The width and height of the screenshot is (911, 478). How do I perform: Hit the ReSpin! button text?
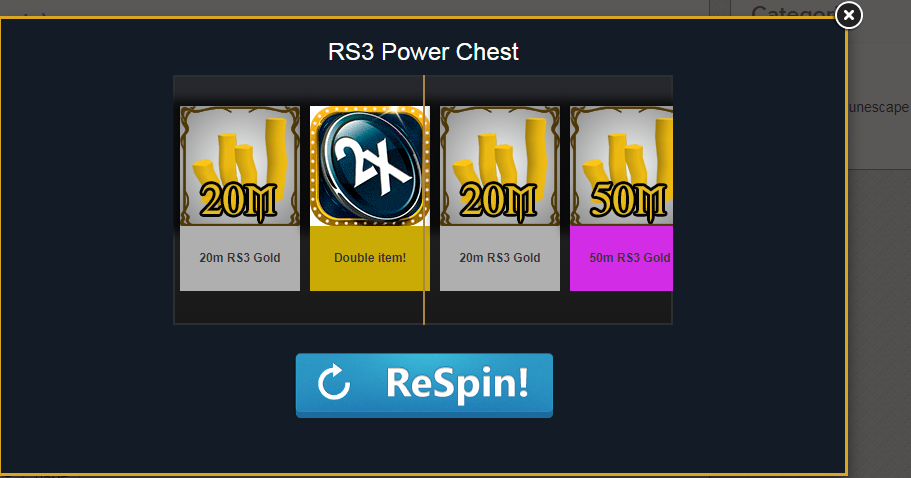(457, 384)
